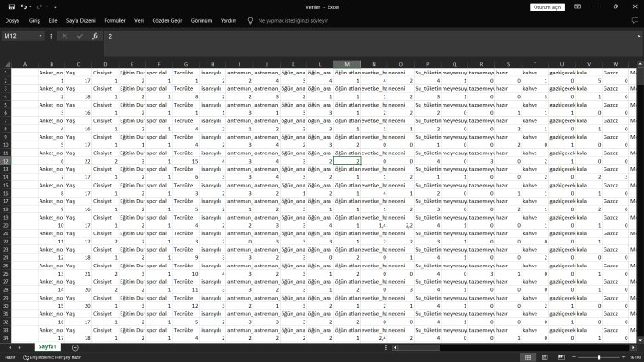Switch to the Ekle ribbon tab
This screenshot has width=644, height=362.
tap(52, 20)
